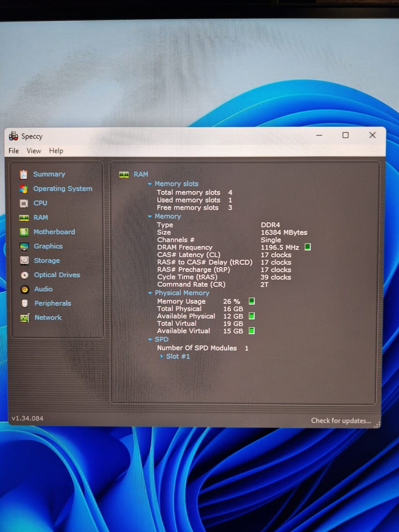Click the Optical Drives disc icon
Screen dimensions: 399x532
pyautogui.click(x=25, y=275)
